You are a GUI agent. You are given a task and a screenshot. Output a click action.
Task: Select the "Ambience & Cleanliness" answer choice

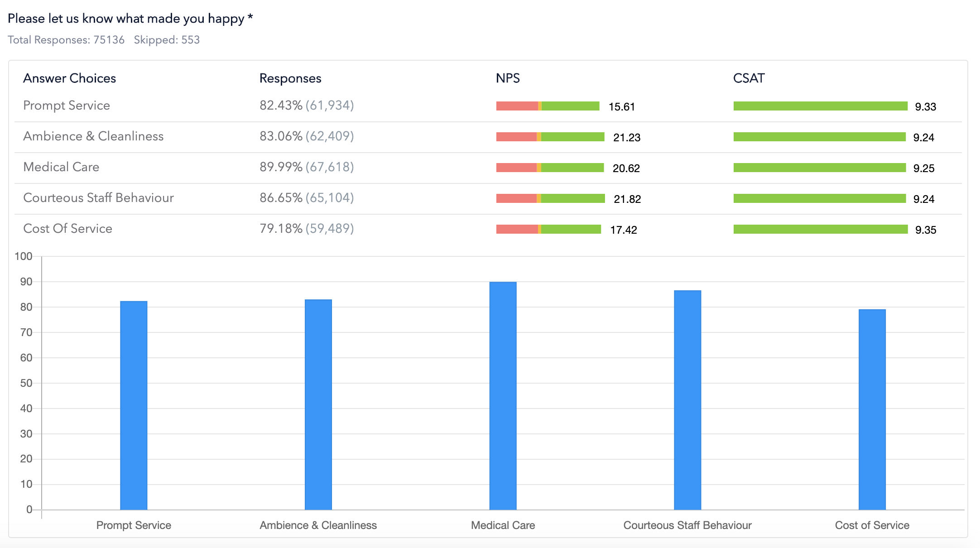coord(93,136)
